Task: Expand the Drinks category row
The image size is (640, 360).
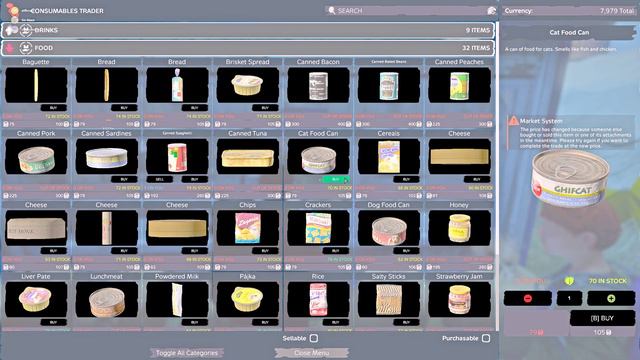Action: 248,30
